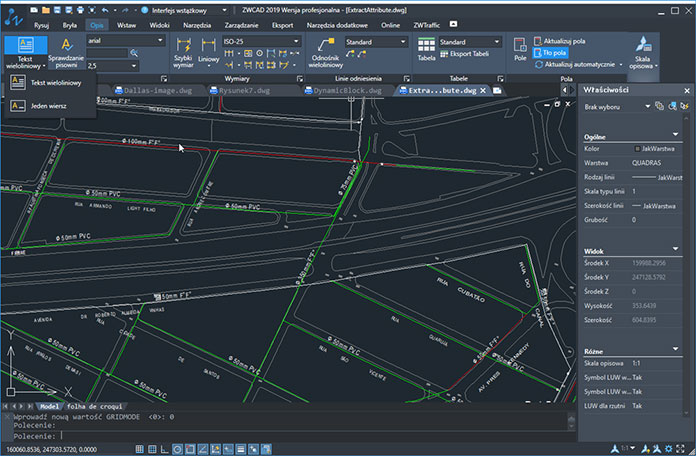Expand the ISO-25 dimension style dropdown
Screen dimensions: 696x456
[295, 42]
